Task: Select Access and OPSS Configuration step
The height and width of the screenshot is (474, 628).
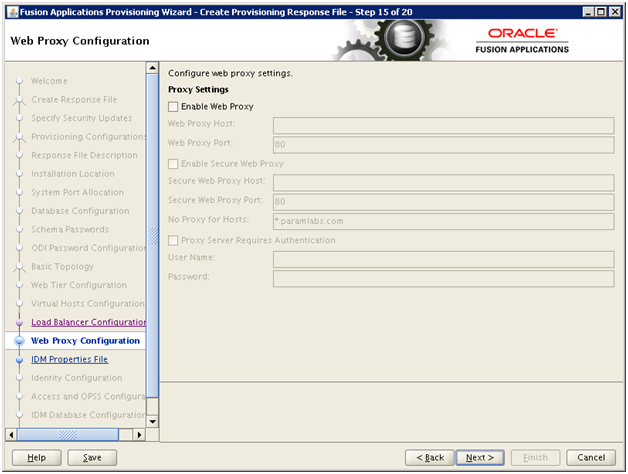Action: 89,396
